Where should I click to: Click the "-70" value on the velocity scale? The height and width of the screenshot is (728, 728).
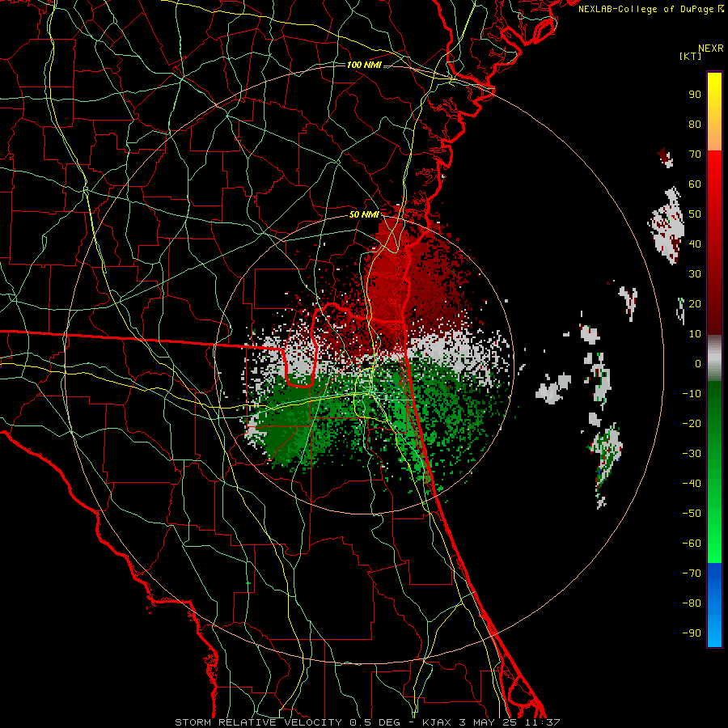692,574
